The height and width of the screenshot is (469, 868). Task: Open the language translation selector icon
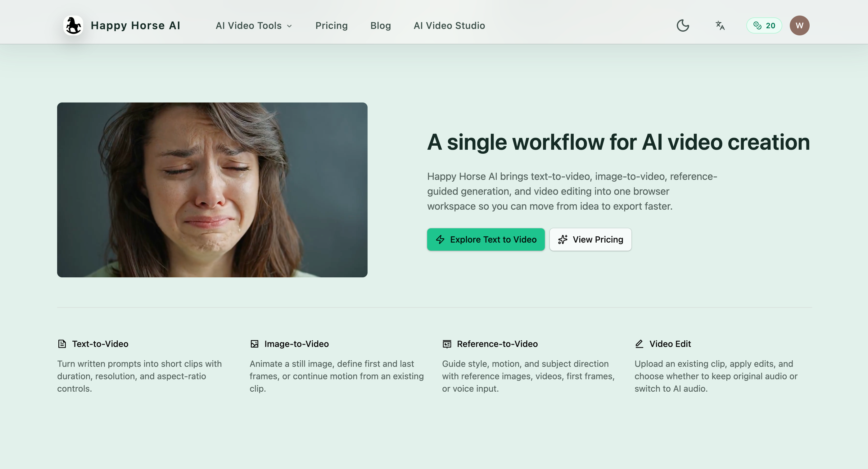click(720, 26)
